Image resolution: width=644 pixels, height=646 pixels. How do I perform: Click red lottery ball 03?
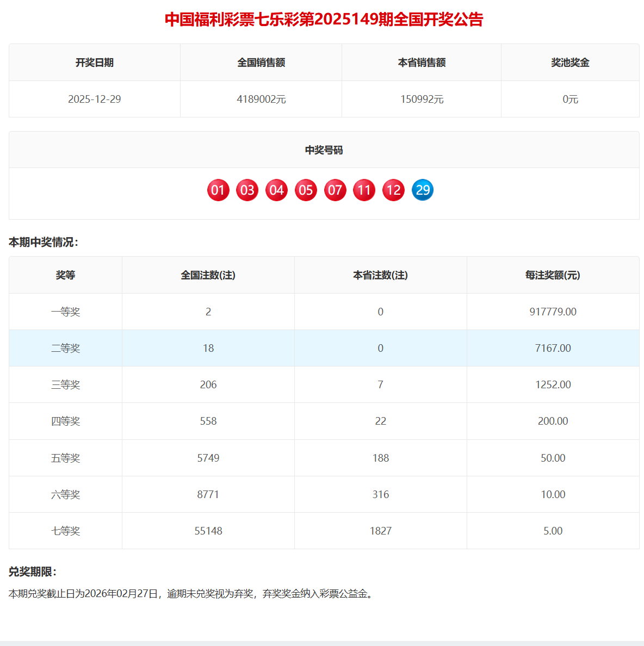247,190
